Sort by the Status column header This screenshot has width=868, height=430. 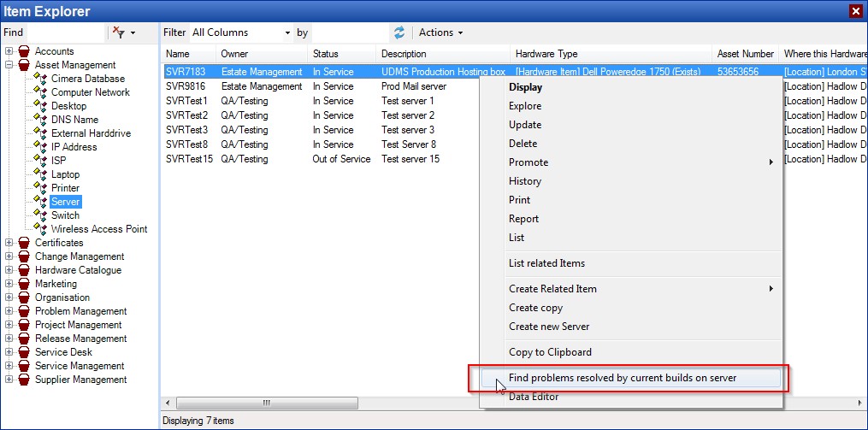tap(341, 54)
